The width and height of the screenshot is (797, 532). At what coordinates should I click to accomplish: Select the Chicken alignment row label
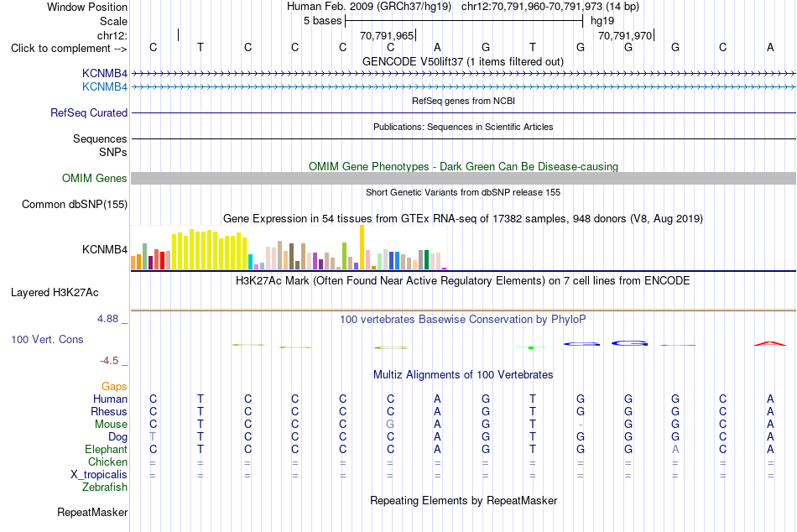point(107,462)
